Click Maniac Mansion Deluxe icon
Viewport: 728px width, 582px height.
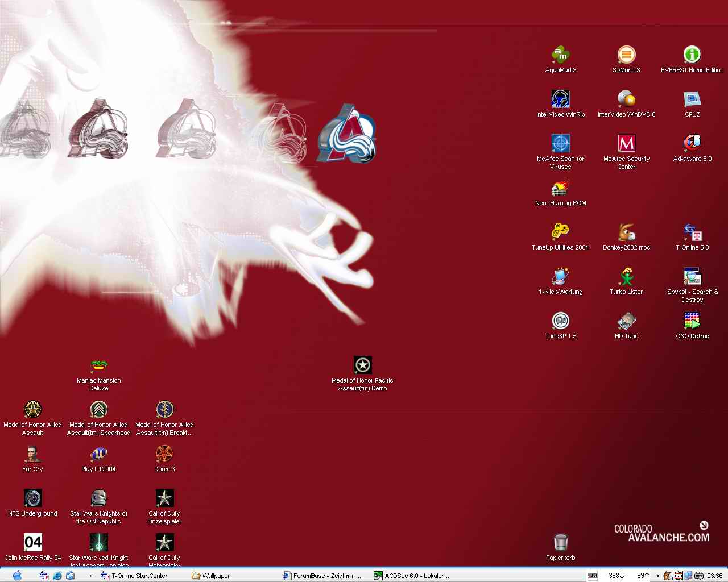(98, 365)
